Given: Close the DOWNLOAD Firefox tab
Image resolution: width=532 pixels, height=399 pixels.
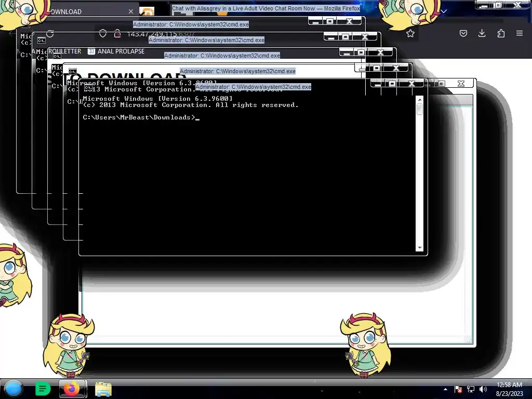Looking at the screenshot, I should pyautogui.click(x=130, y=11).
